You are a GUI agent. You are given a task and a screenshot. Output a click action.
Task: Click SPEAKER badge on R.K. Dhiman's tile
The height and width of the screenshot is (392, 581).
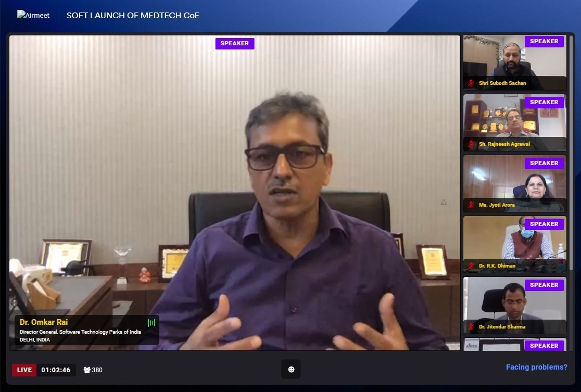point(544,224)
